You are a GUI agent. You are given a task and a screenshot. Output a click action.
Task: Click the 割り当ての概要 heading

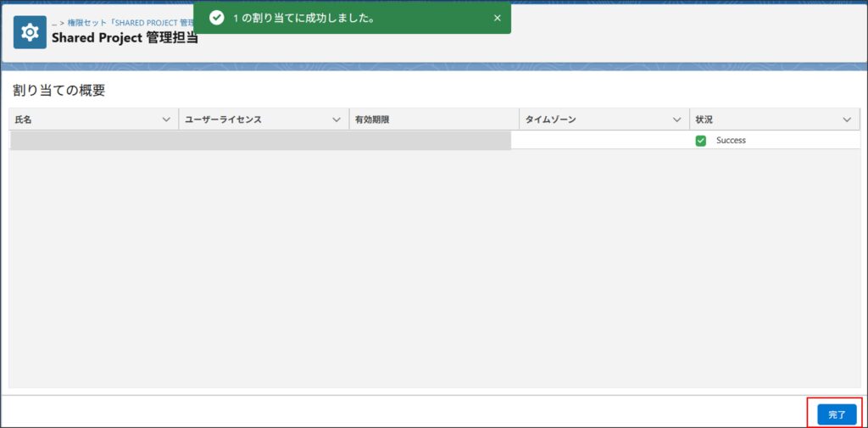tap(58, 91)
